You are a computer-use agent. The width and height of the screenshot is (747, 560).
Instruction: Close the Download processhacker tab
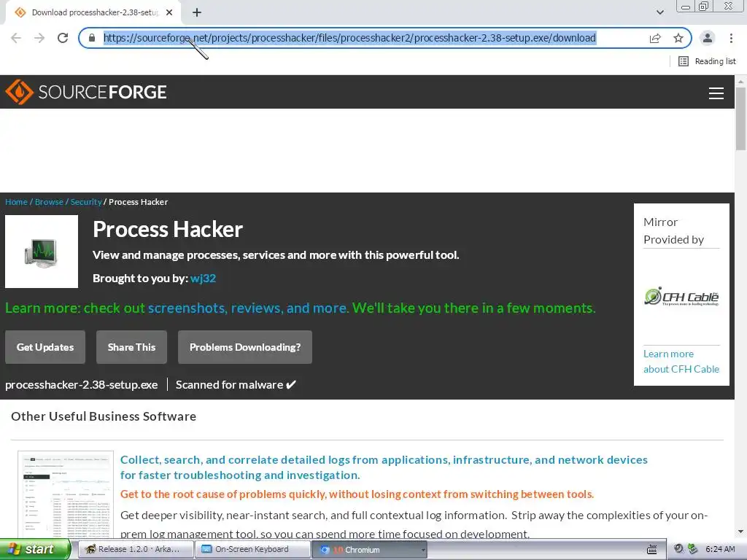(169, 12)
